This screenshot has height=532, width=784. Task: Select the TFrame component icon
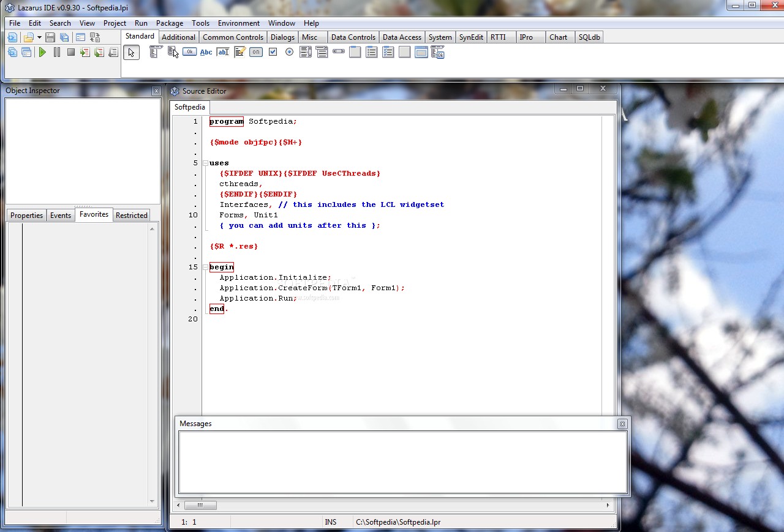[421, 52]
